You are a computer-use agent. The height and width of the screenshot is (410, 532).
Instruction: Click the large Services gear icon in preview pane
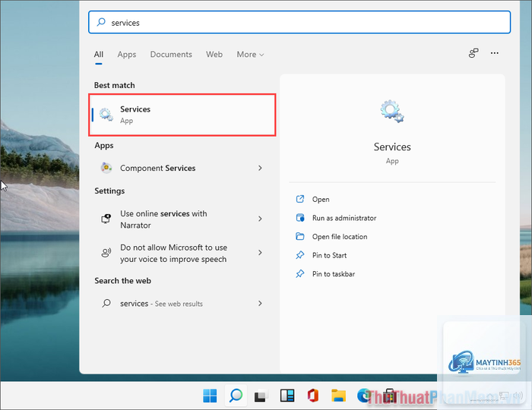392,111
